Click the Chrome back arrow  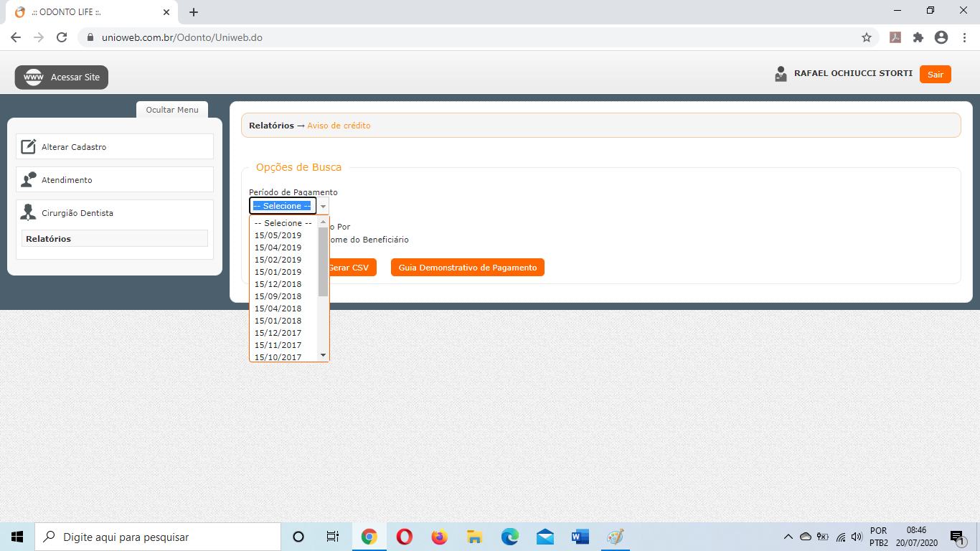click(x=16, y=37)
